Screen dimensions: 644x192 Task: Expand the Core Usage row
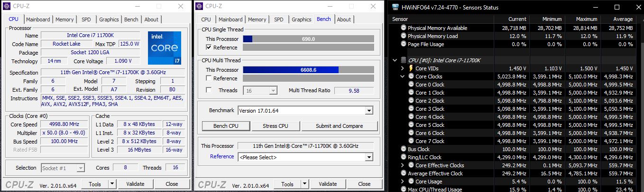[402, 182]
